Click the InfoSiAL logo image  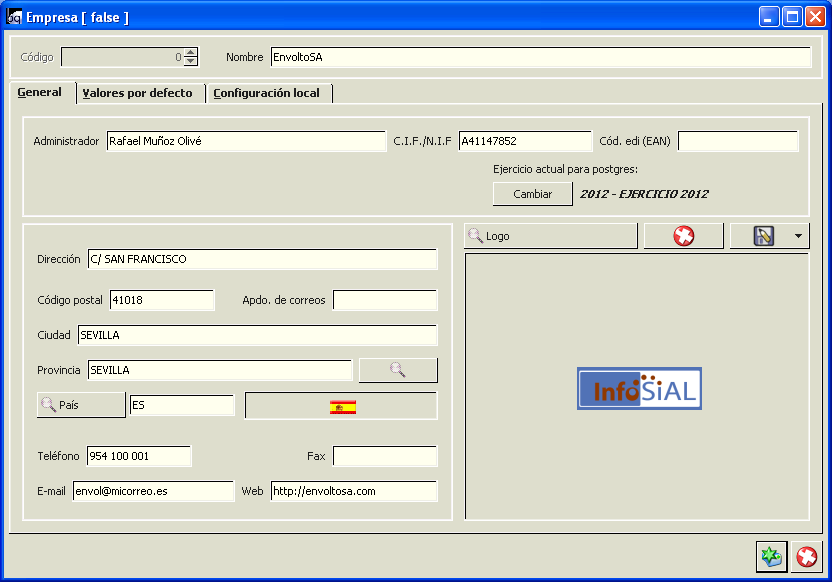click(639, 389)
